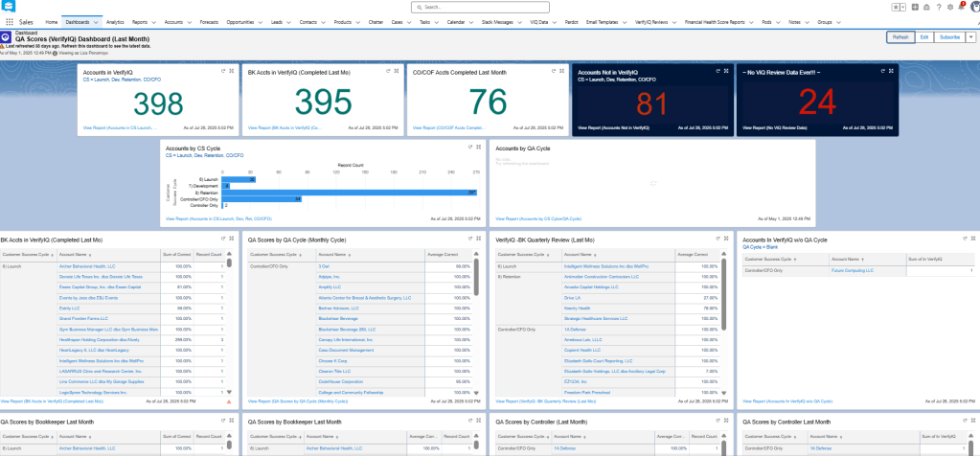Refresh the Accounts in VerifyIQ widget
This screenshot has width=980, height=457.
(x=223, y=71)
